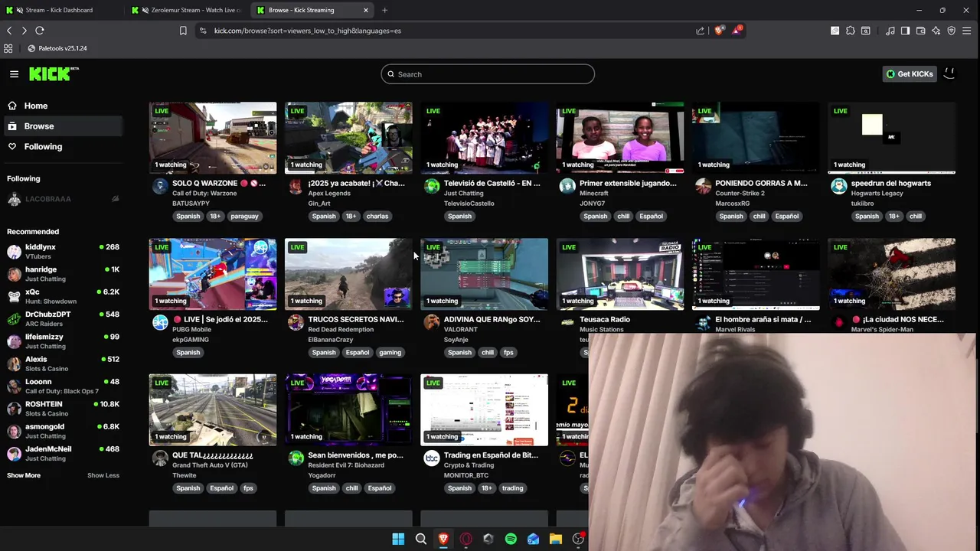
Task: Click the share page icon in address bar
Action: (x=700, y=31)
